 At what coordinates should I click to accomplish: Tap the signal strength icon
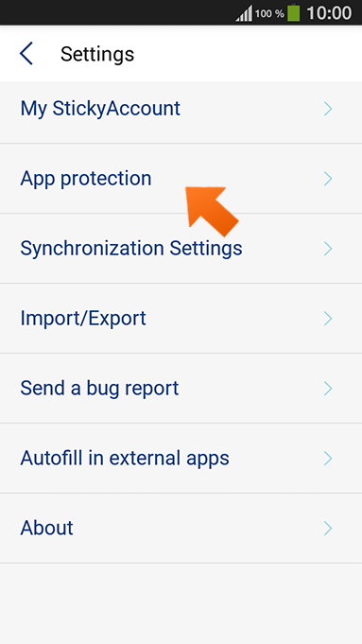(x=244, y=13)
